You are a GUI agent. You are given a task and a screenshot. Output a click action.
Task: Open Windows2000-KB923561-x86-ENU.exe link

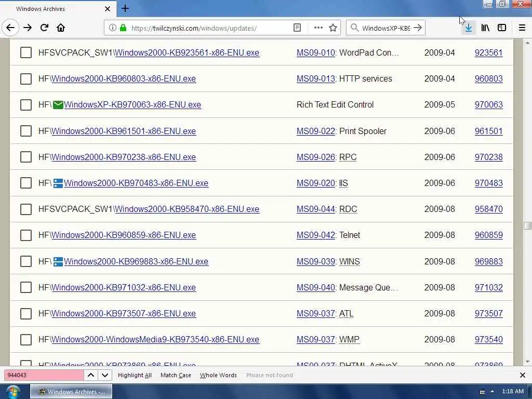187,53
